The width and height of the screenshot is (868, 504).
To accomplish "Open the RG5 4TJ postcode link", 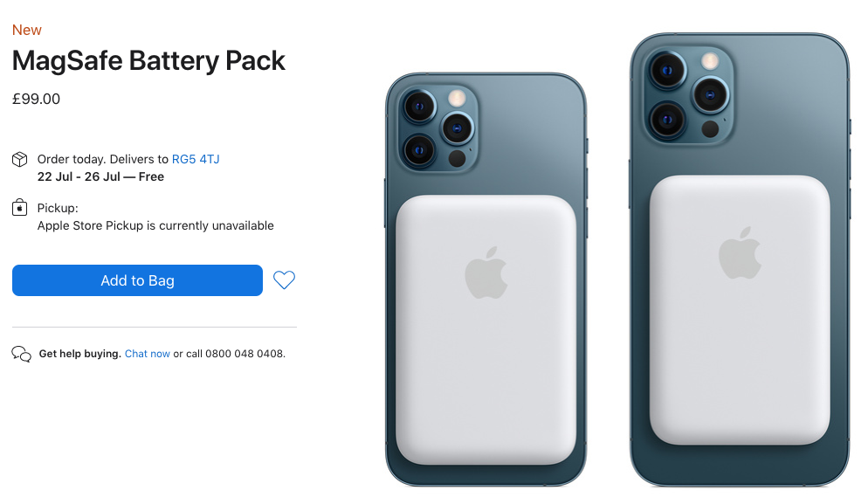I will pos(196,159).
